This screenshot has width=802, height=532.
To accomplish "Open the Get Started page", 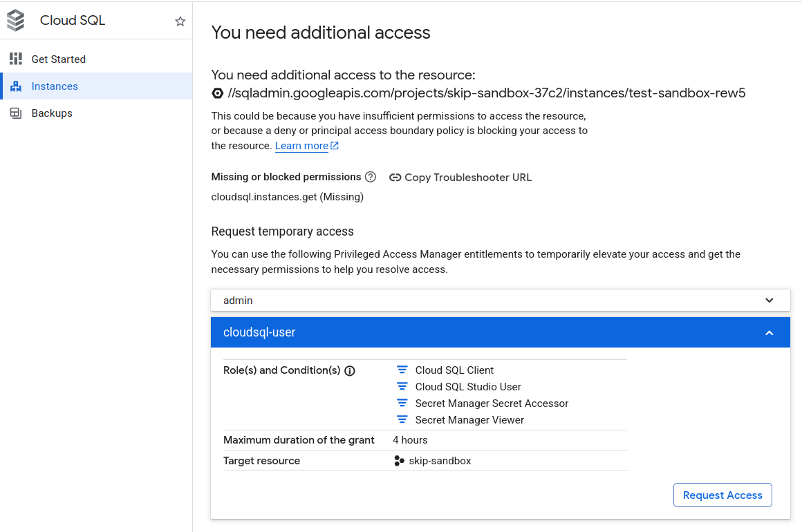I will click(x=58, y=59).
